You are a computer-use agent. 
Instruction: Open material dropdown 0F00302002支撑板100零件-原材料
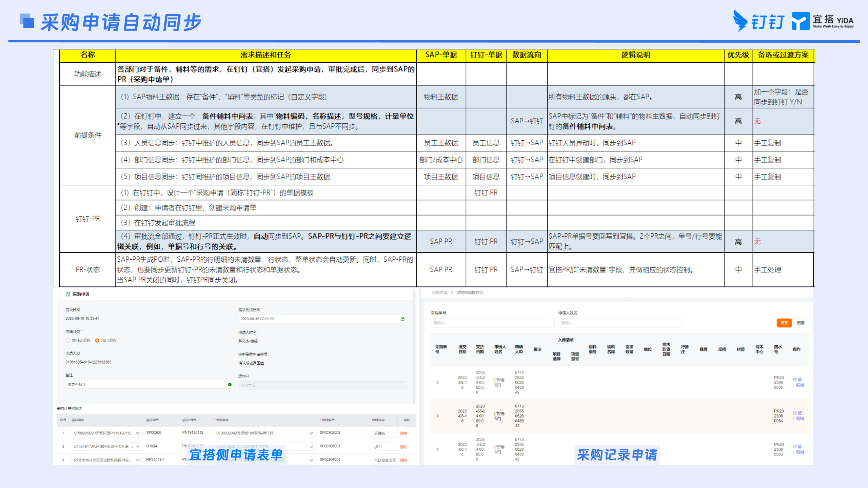pos(264,433)
